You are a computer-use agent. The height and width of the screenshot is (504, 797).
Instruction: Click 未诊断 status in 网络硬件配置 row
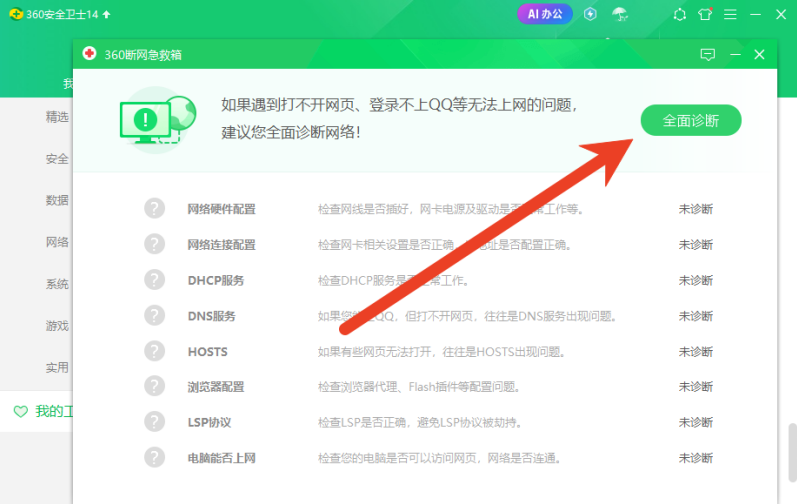696,209
